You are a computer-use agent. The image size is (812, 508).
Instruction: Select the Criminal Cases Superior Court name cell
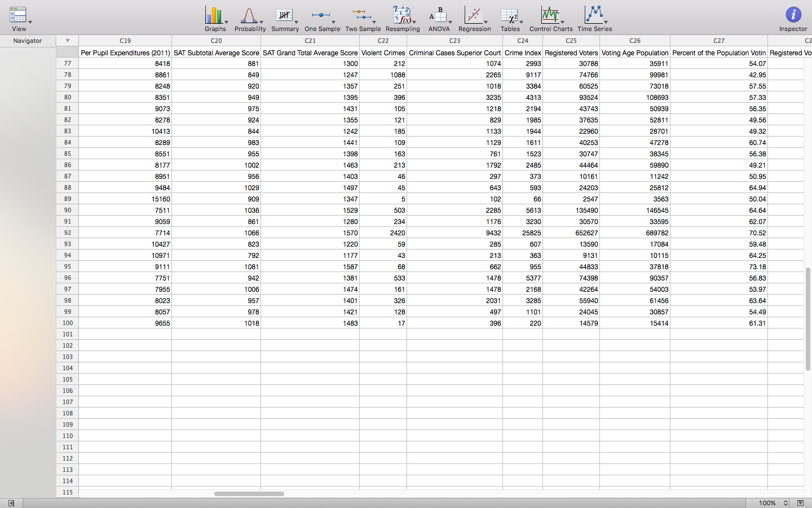click(454, 52)
